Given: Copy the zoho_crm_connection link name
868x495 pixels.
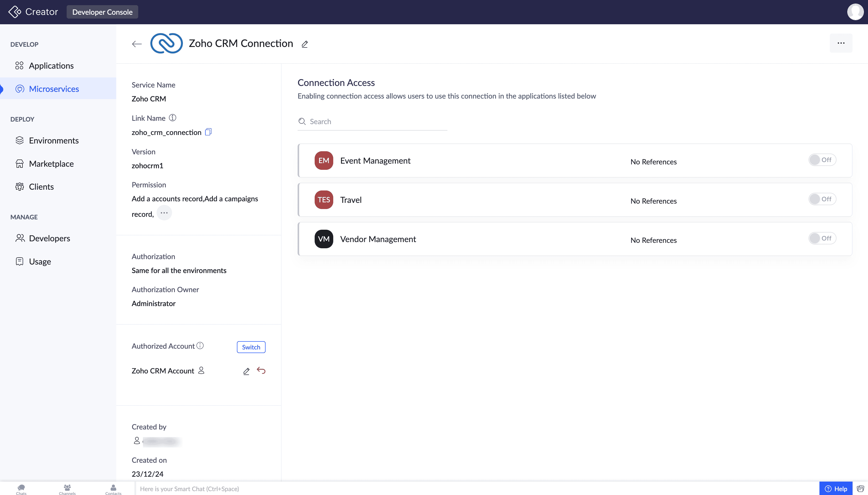Looking at the screenshot, I should 208,132.
